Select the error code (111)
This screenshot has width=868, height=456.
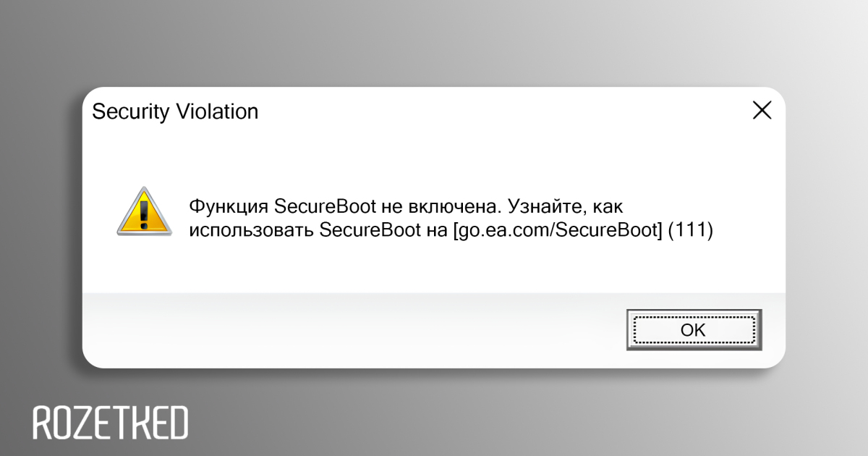click(691, 231)
